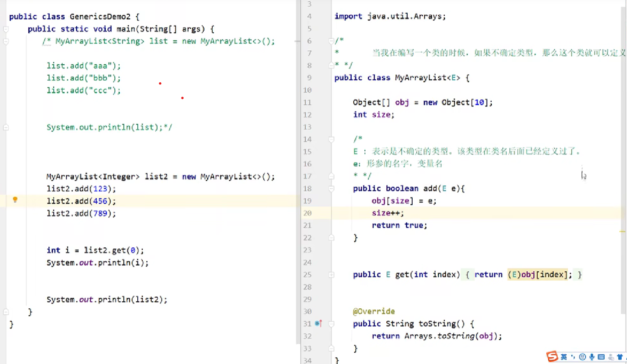
Task: Collapse the comment block starting on line 14
Action: pos(331,139)
